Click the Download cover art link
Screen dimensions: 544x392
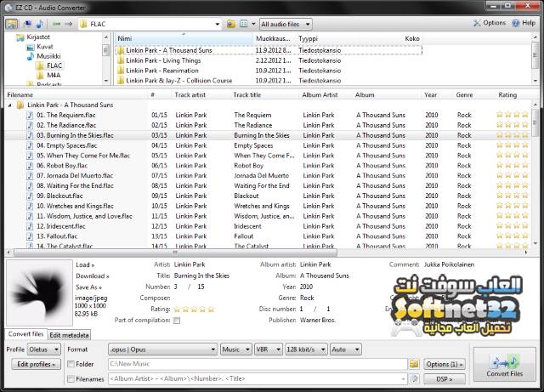coord(93,276)
